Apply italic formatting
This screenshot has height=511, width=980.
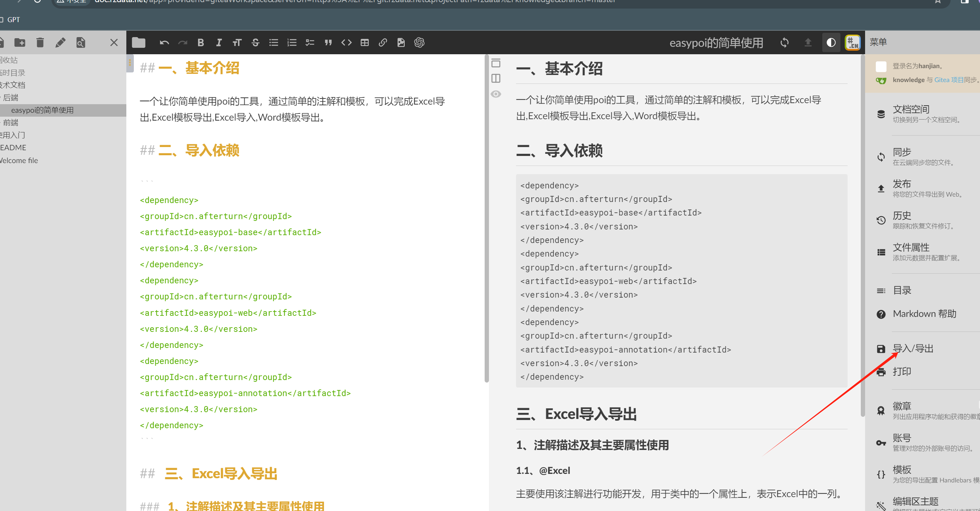click(x=219, y=42)
